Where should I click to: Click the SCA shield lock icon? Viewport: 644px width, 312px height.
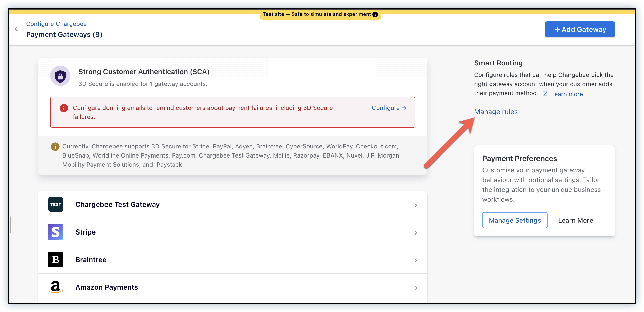(x=60, y=76)
